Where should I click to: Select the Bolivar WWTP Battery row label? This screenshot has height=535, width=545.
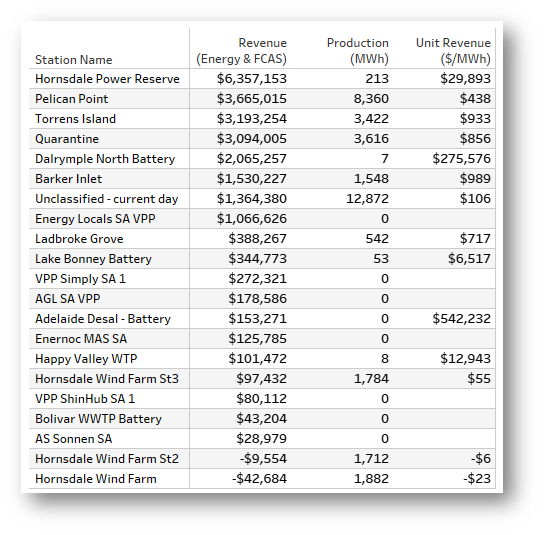point(98,419)
